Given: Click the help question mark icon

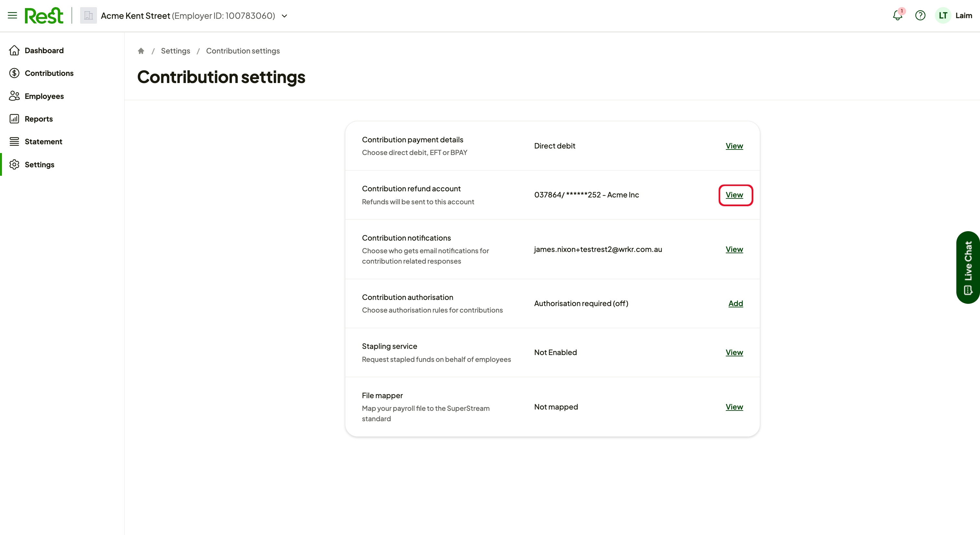Looking at the screenshot, I should pyautogui.click(x=920, y=16).
